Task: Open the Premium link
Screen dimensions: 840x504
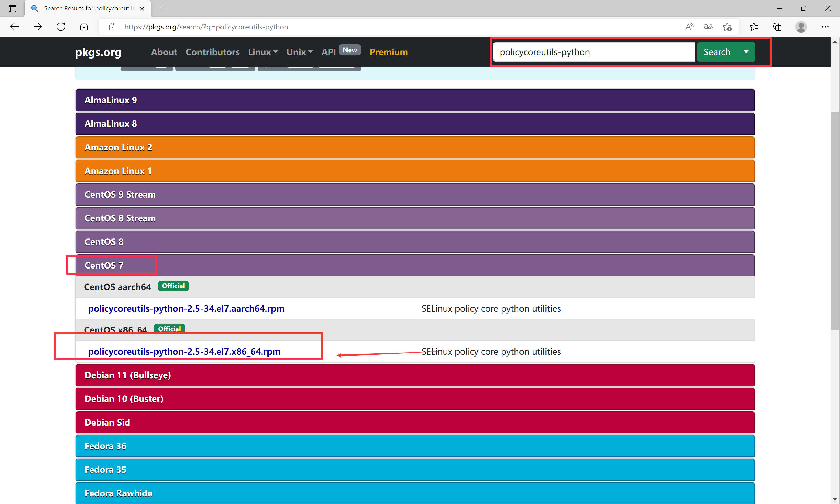Action: pyautogui.click(x=388, y=52)
